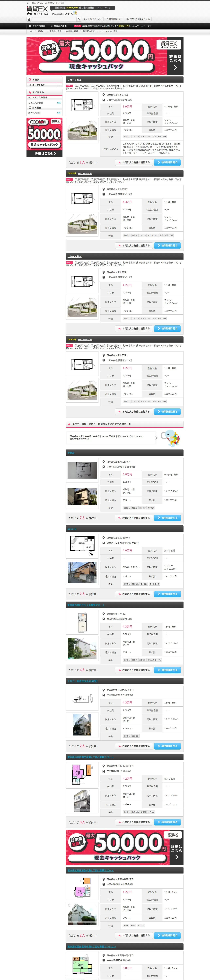Screen dimensions: 210x980
Task: Open the 中村荘 listing title link
Action: (71, 453)
